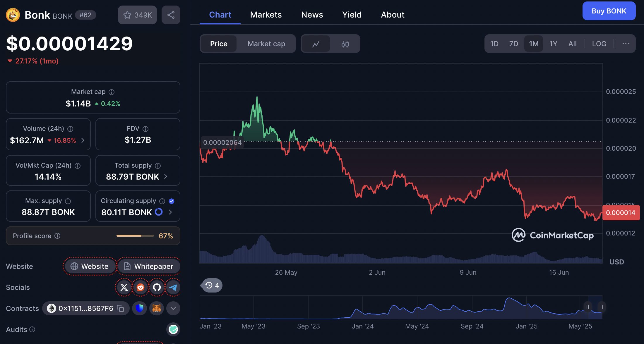Toggle chart to Price view
The image size is (644, 344).
coord(219,44)
